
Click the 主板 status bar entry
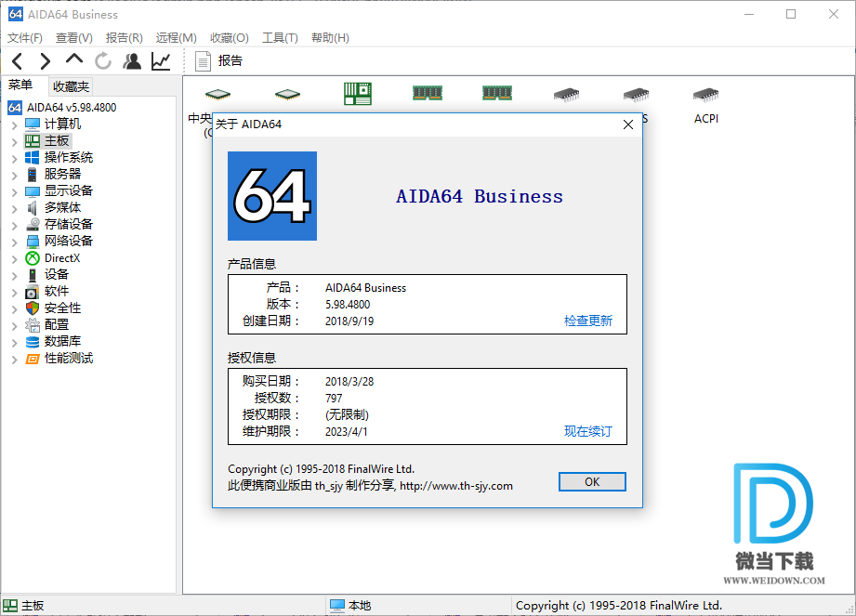coord(23,606)
